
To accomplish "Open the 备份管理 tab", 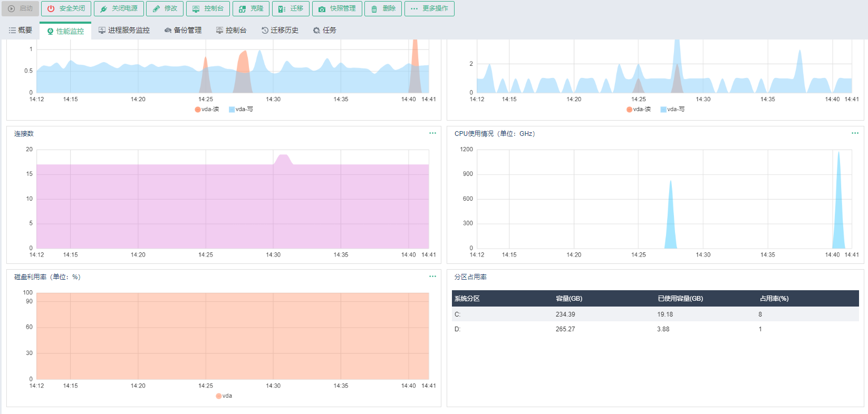I will (x=183, y=31).
